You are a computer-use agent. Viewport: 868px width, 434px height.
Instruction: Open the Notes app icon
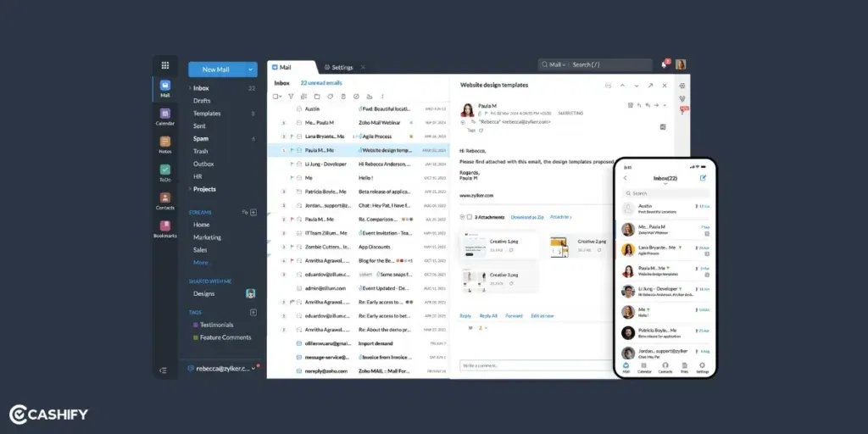click(x=165, y=143)
